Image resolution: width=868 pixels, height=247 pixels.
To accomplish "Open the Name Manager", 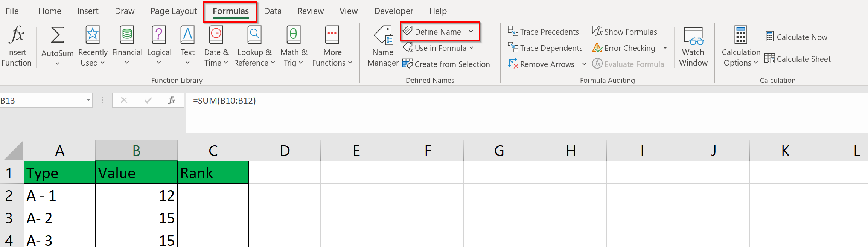I will [383, 46].
